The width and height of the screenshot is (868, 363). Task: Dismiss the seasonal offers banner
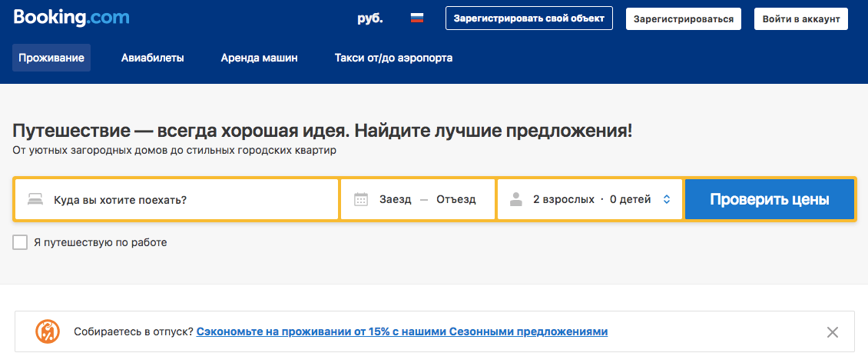[833, 332]
